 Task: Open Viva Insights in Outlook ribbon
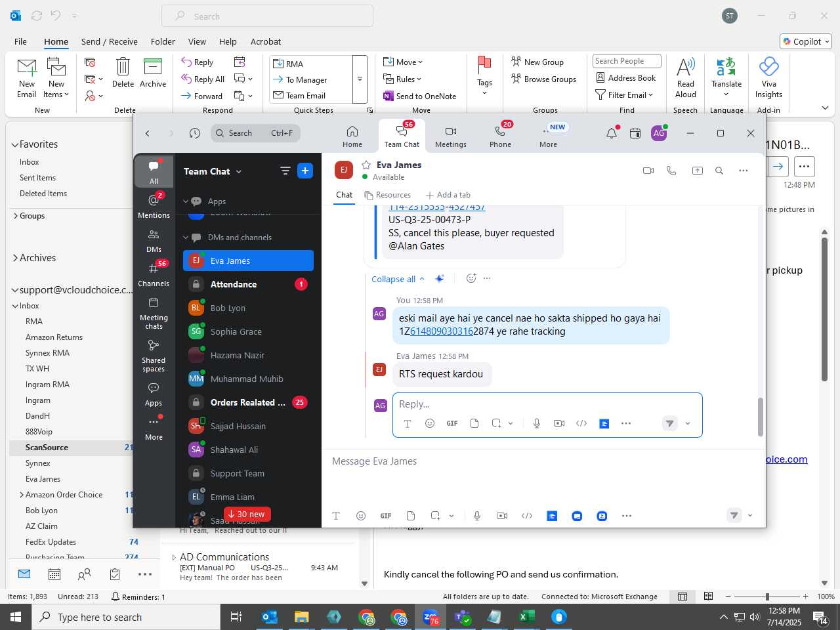pyautogui.click(x=768, y=77)
